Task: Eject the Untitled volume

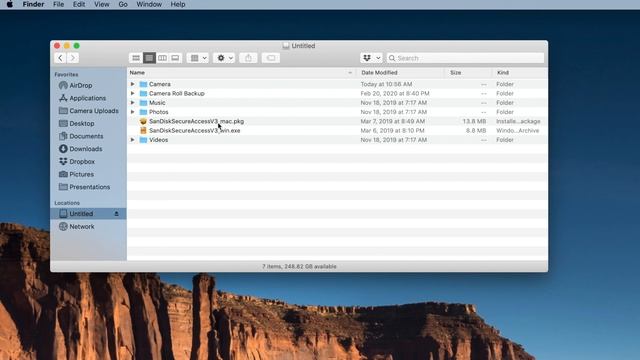Action: [x=116, y=213]
